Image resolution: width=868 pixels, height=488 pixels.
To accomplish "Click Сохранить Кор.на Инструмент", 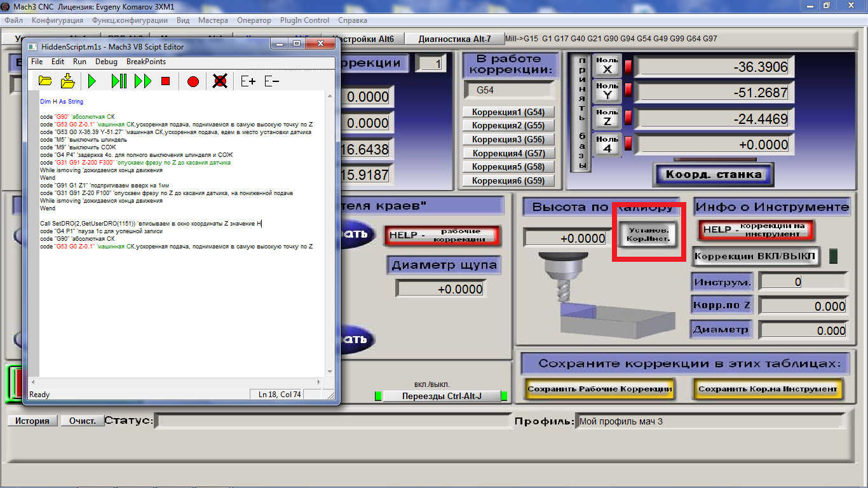I will 768,389.
